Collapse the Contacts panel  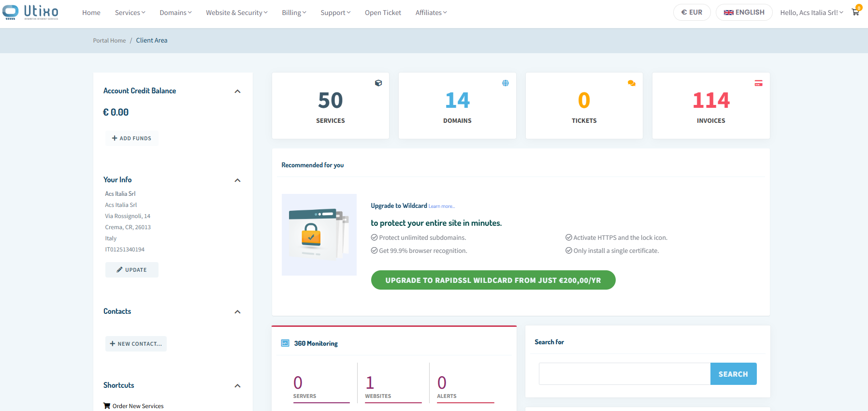click(237, 312)
